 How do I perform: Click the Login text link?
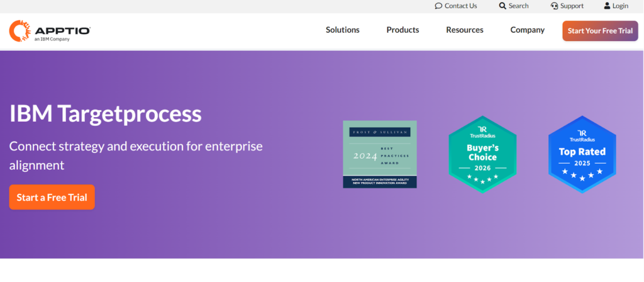(620, 6)
